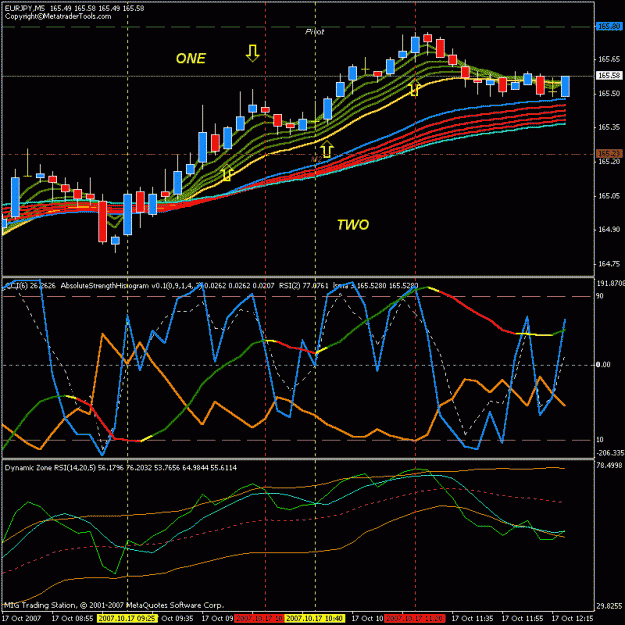The height and width of the screenshot is (625, 625).
Task: Click the CCI(6) 26.2626 indicator label
Action: [x=30, y=286]
